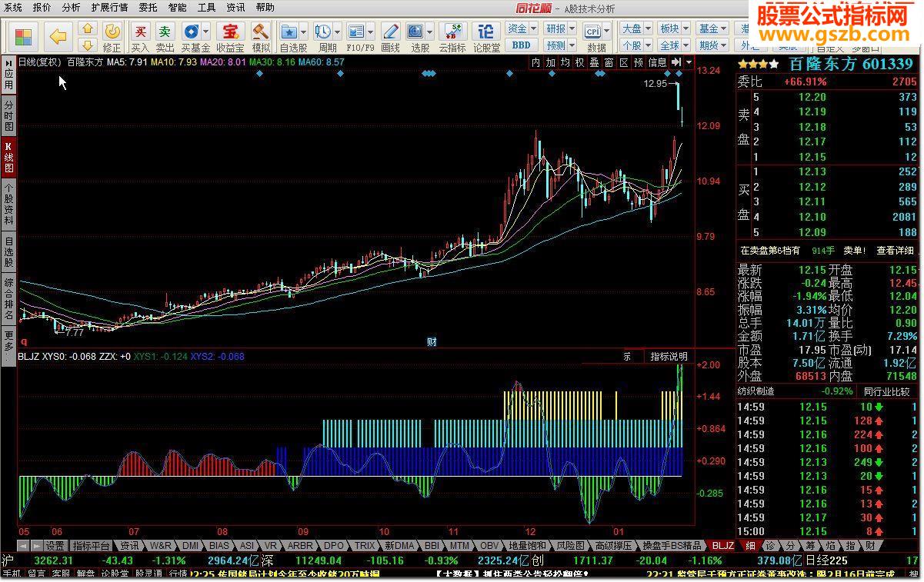Image resolution: width=924 pixels, height=582 pixels.
Task: Click the yellow back arrow icon
Action: (x=58, y=35)
